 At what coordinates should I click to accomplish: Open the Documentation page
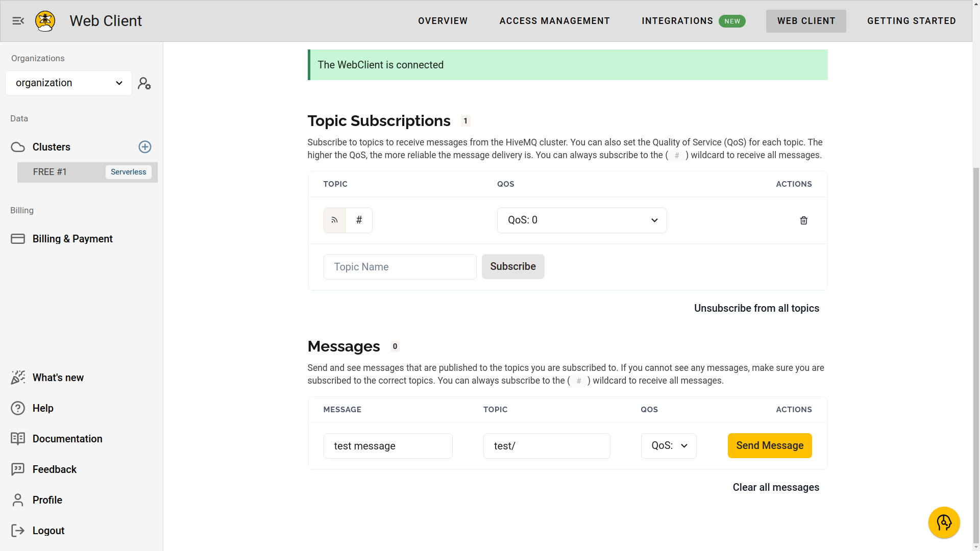[67, 439]
